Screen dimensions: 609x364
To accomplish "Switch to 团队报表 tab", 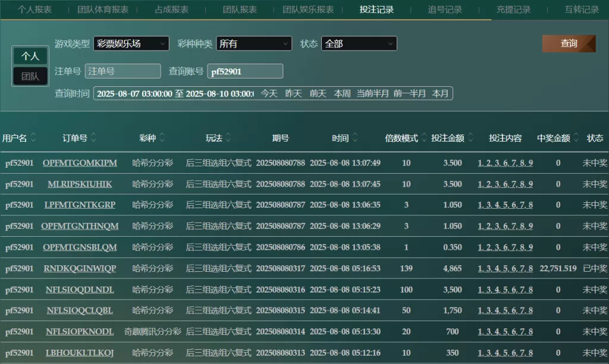I will (x=240, y=10).
